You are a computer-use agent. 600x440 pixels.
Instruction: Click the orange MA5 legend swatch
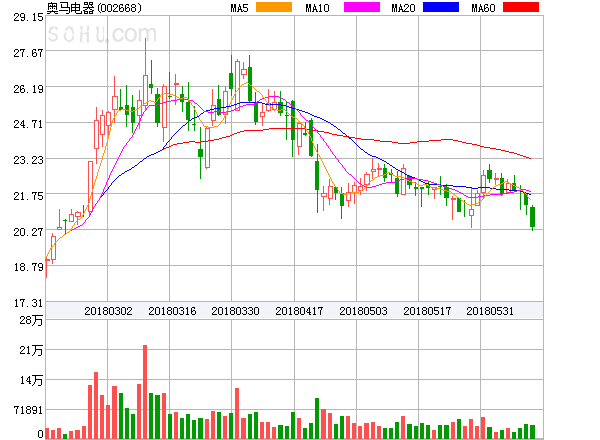274,7
